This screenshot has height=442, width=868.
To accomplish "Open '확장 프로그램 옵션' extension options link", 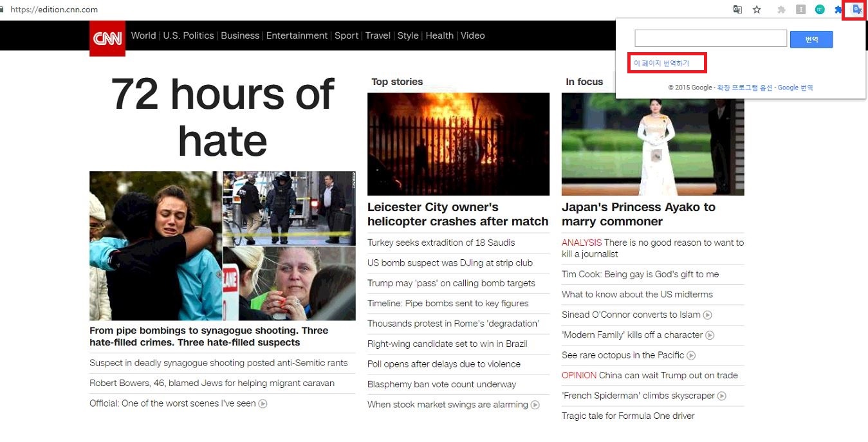I will 744,87.
